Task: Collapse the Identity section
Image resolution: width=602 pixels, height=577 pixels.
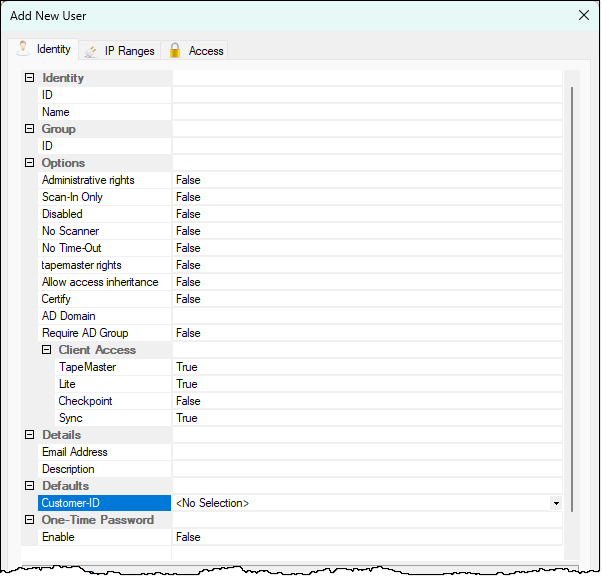Action: coord(29,78)
